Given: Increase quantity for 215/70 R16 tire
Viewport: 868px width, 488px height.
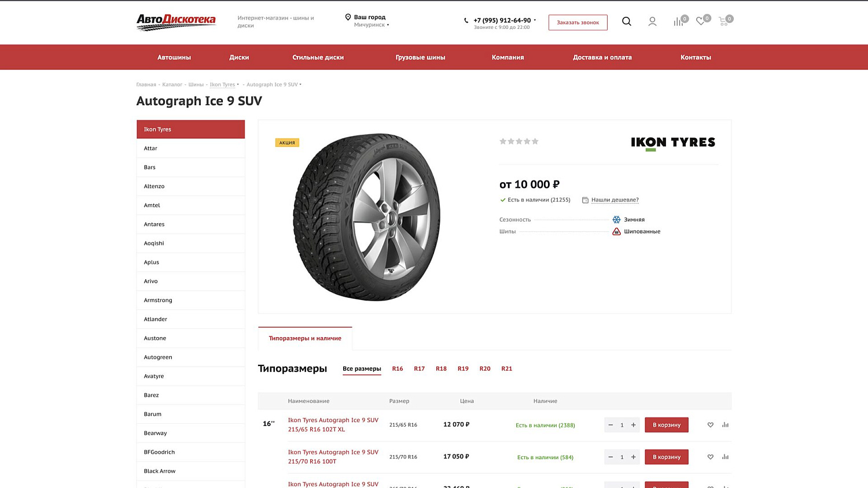Looking at the screenshot, I should [634, 457].
